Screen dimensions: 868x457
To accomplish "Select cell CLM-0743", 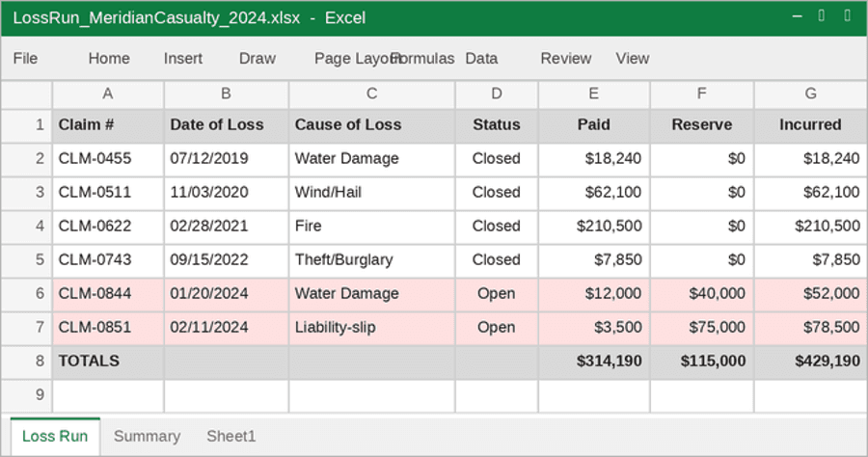I will click(x=108, y=260).
